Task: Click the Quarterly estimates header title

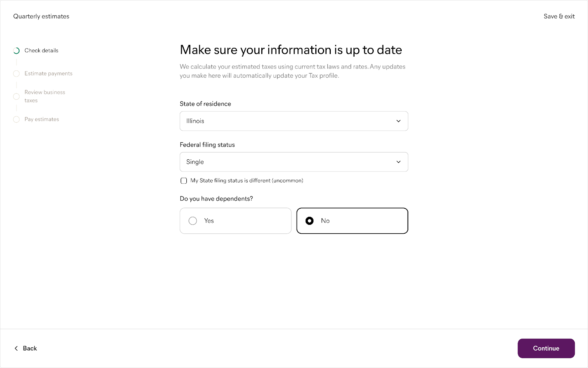Action: pos(41,16)
